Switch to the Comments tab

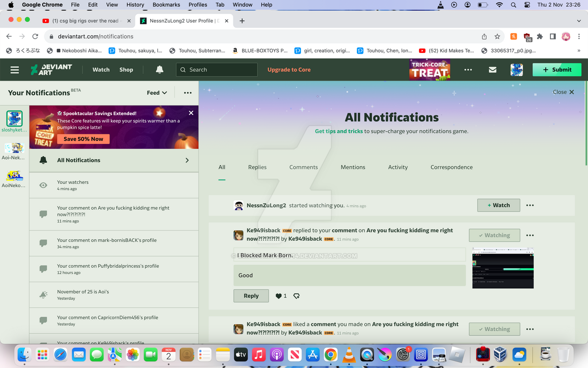(x=304, y=167)
